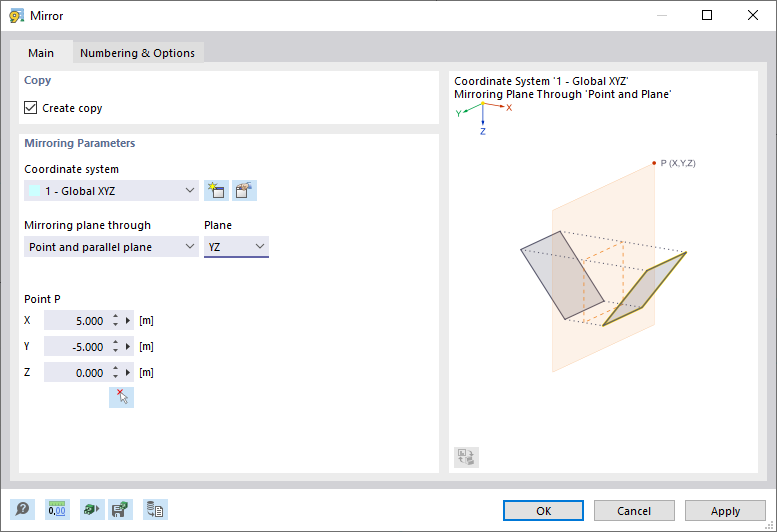
Task: Switch to the Main tab
Action: 41,53
